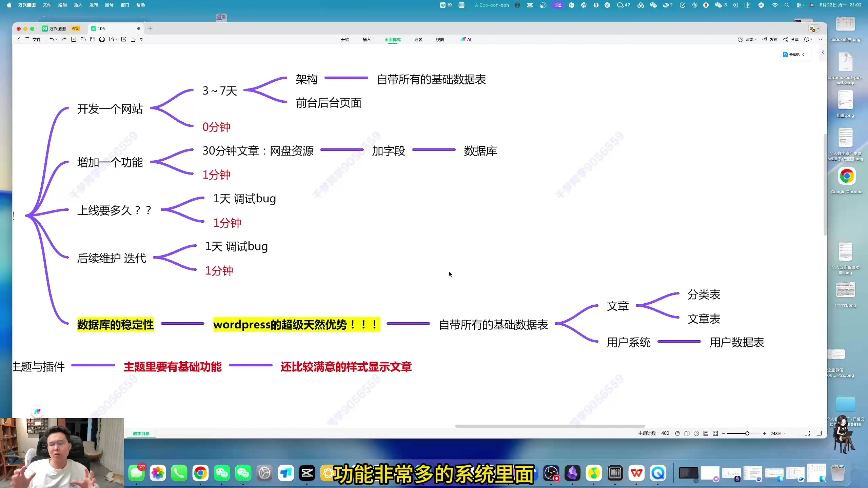Open the hamburger 文件 menu icon
The width and height of the screenshot is (868, 488).
click(x=27, y=39)
